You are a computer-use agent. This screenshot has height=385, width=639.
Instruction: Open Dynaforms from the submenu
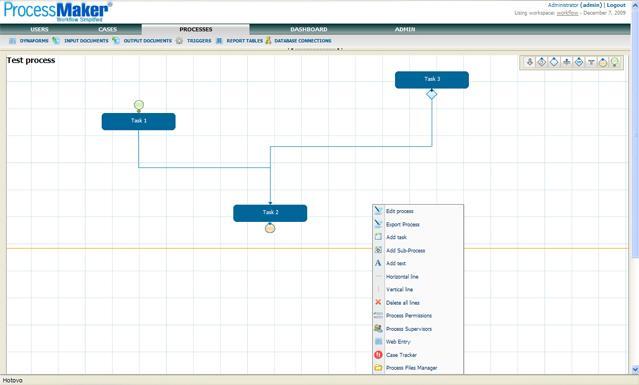click(x=34, y=41)
